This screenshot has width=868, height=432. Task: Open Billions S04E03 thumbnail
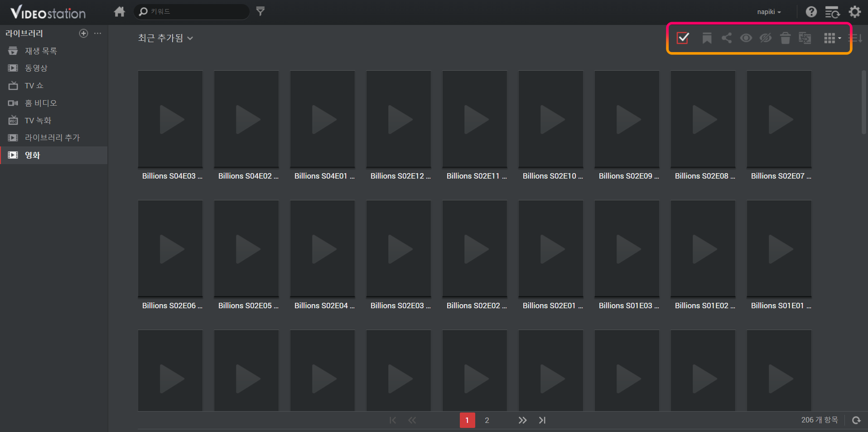point(170,119)
